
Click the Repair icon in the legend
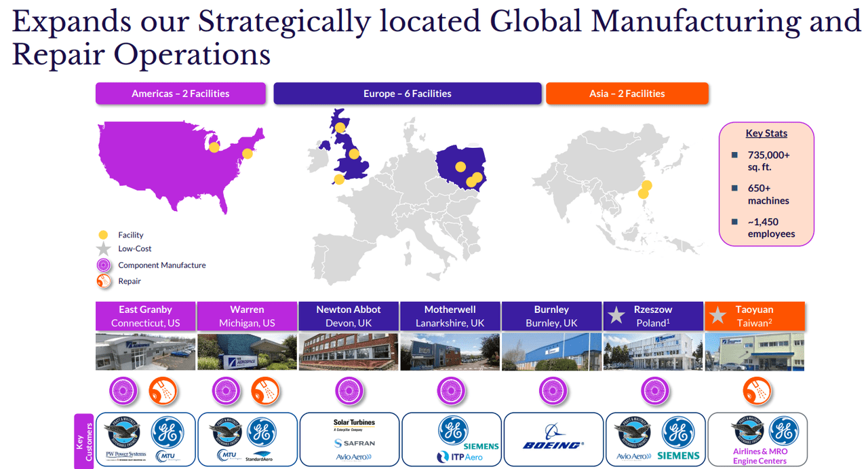click(x=104, y=281)
